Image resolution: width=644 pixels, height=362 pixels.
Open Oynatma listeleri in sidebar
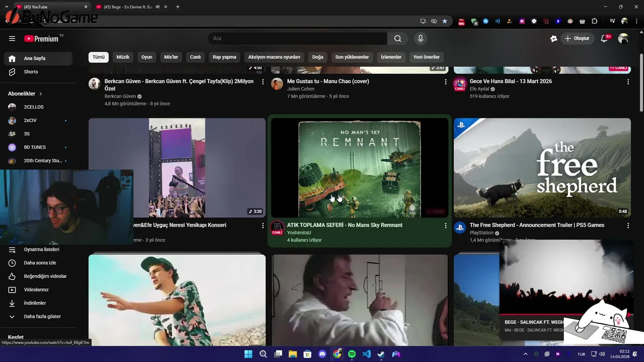pyautogui.click(x=38, y=249)
